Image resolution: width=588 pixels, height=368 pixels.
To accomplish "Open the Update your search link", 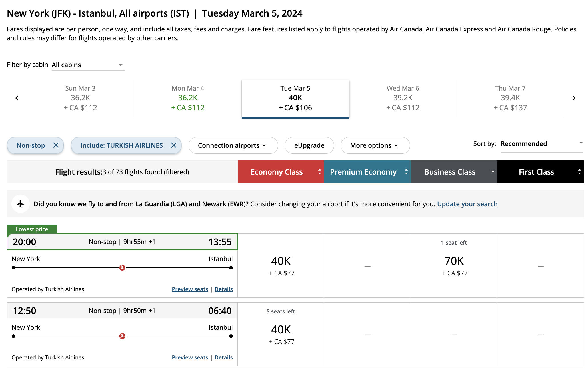I will [x=467, y=204].
